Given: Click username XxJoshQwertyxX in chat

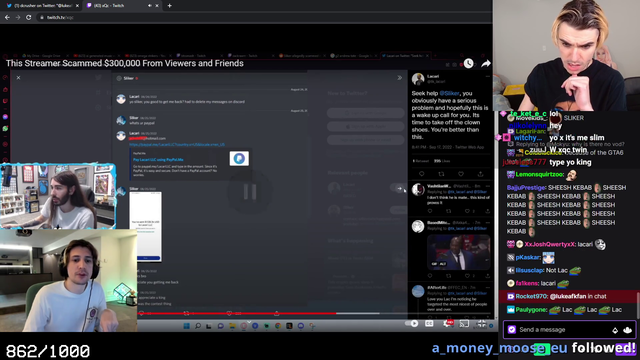Looking at the screenshot, I should [x=549, y=244].
